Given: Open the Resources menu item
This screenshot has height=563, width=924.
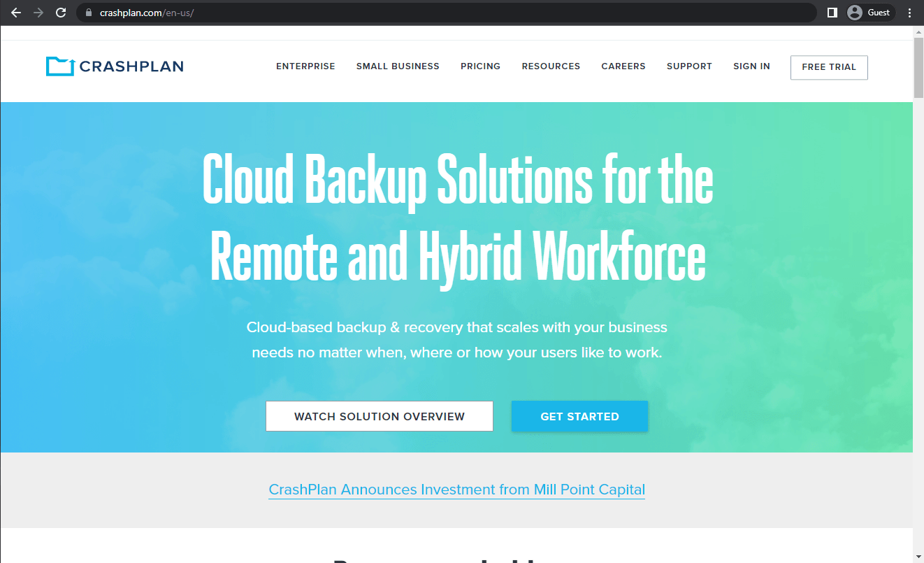Looking at the screenshot, I should (x=551, y=66).
